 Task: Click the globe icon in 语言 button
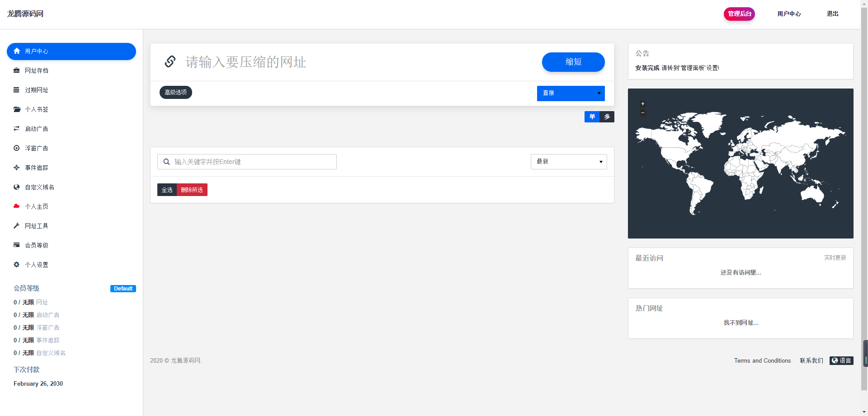point(835,360)
